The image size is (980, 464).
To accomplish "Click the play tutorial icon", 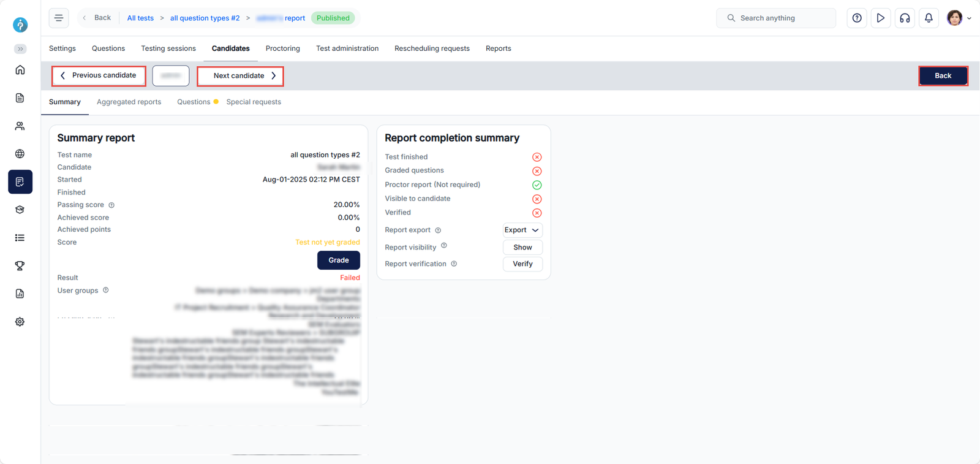I will click(x=880, y=18).
